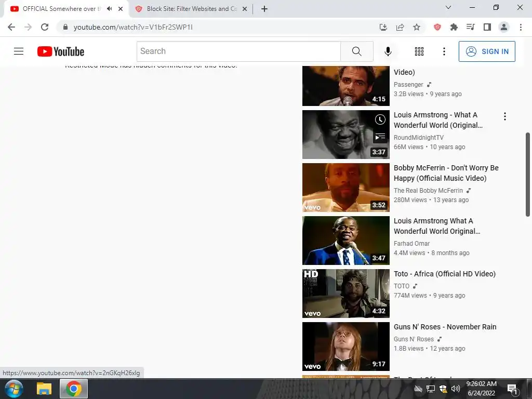
Task: Open the notification center icon
Action: tap(513, 389)
